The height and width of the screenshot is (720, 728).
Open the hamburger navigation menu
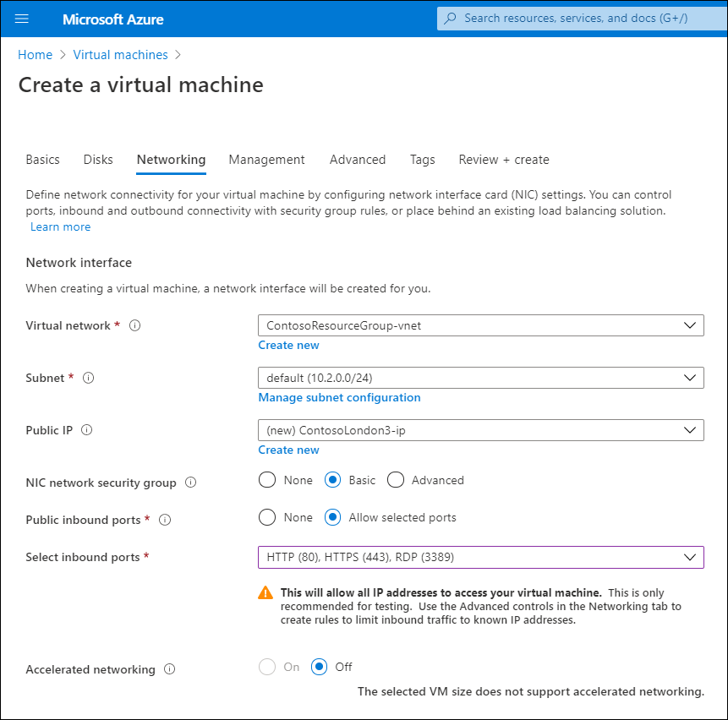pos(22,19)
